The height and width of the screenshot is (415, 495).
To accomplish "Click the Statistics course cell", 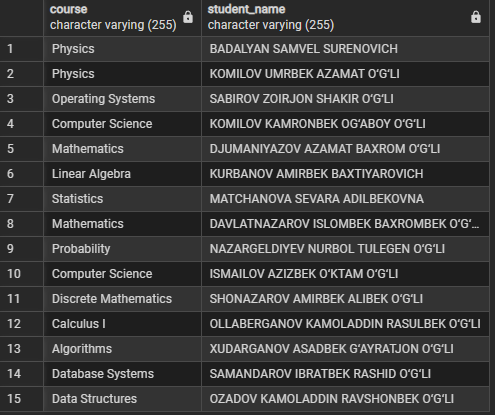I will 122,199.
